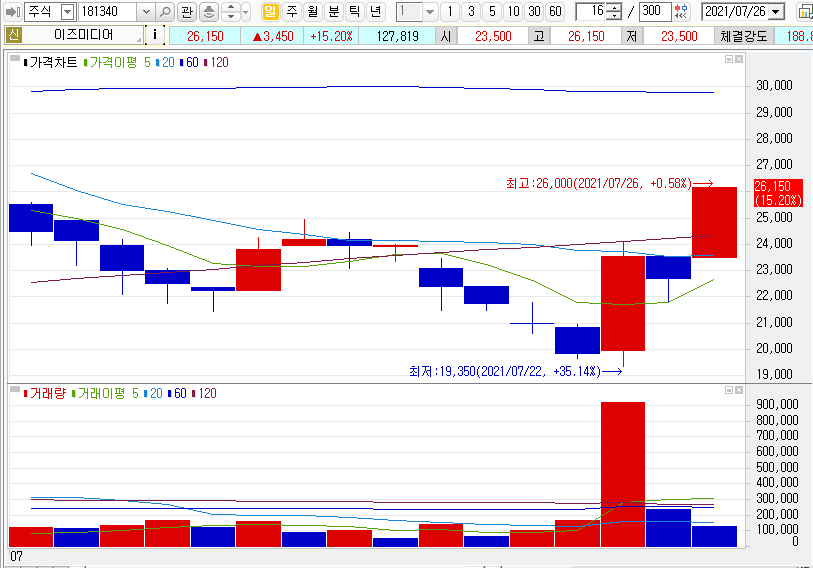Click the 60-day price MA legend
This screenshot has height=568, width=813.
pyautogui.click(x=189, y=62)
